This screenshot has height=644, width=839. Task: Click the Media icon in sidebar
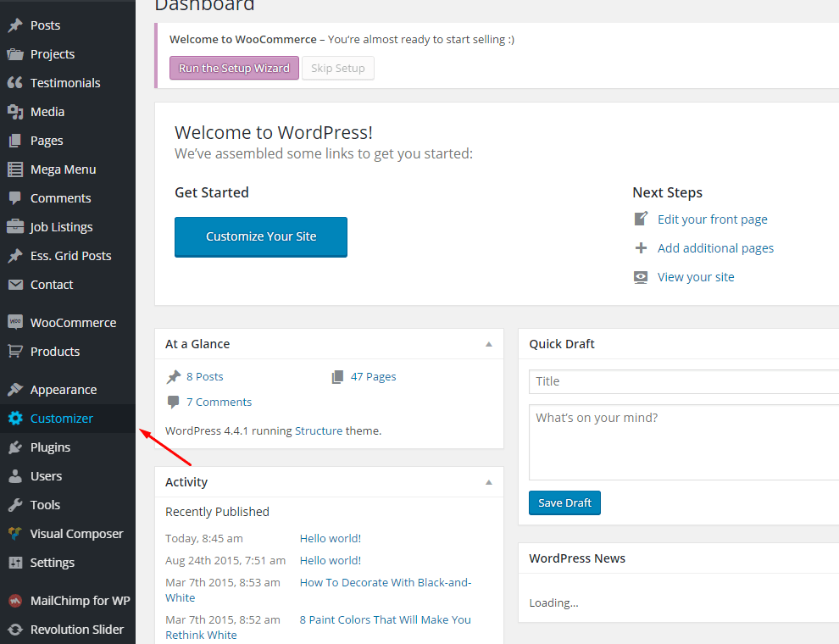coord(15,112)
